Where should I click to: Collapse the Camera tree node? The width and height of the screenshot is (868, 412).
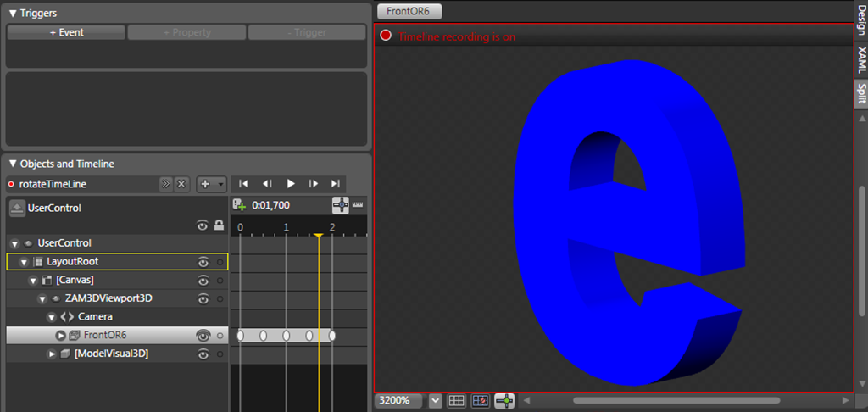pyautogui.click(x=51, y=317)
